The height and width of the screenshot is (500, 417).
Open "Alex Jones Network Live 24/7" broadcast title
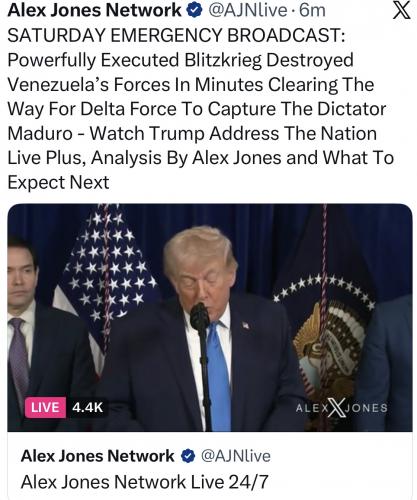click(x=145, y=482)
